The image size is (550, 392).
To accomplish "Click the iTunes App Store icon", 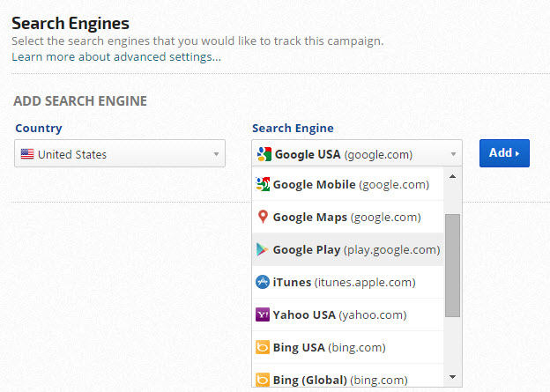I will click(x=263, y=282).
